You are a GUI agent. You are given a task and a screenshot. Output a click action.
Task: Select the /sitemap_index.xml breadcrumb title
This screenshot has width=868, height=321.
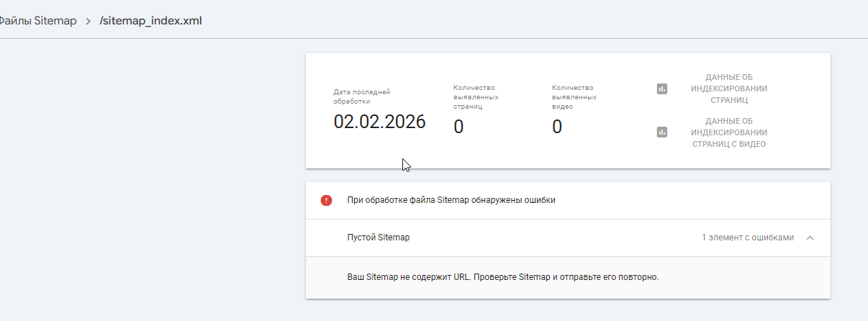point(151,21)
